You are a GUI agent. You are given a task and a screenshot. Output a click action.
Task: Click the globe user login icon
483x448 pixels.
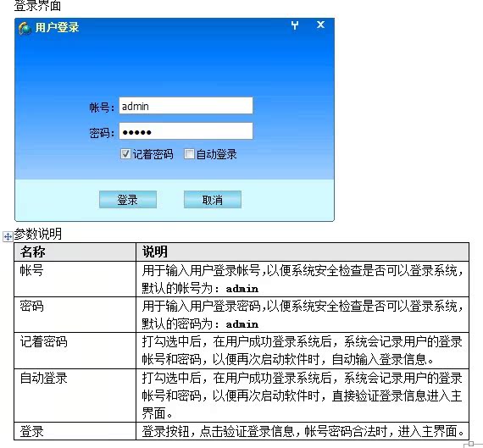(25, 28)
